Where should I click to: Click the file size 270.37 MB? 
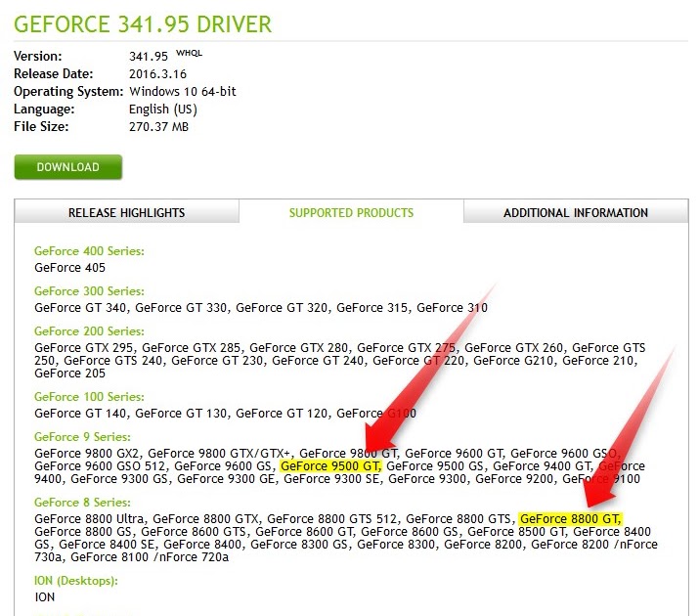(x=158, y=126)
